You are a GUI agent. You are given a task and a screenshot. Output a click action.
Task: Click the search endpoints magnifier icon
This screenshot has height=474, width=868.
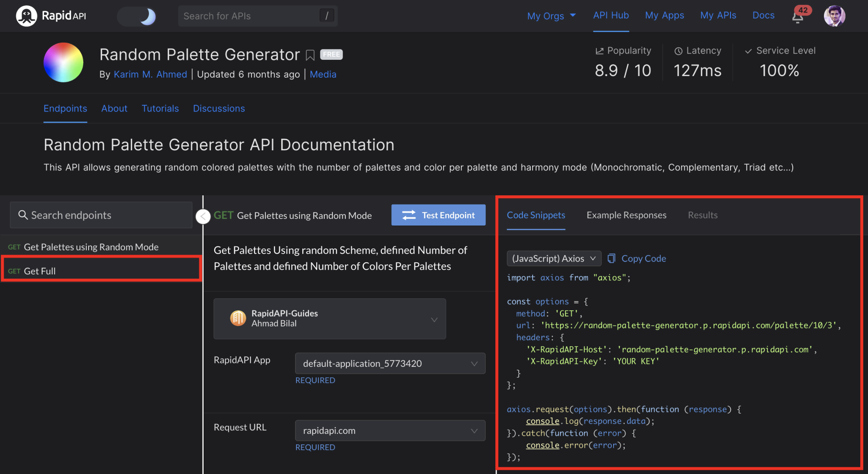click(x=23, y=215)
